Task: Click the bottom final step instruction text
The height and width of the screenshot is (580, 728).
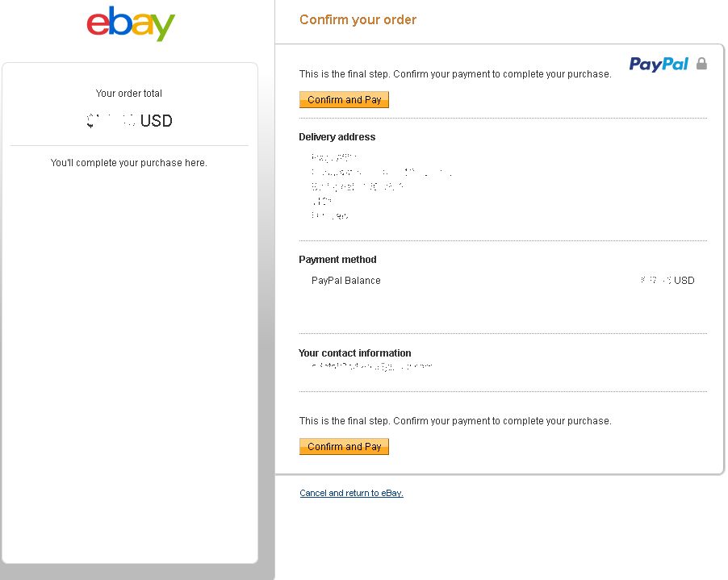Action: pos(455,421)
